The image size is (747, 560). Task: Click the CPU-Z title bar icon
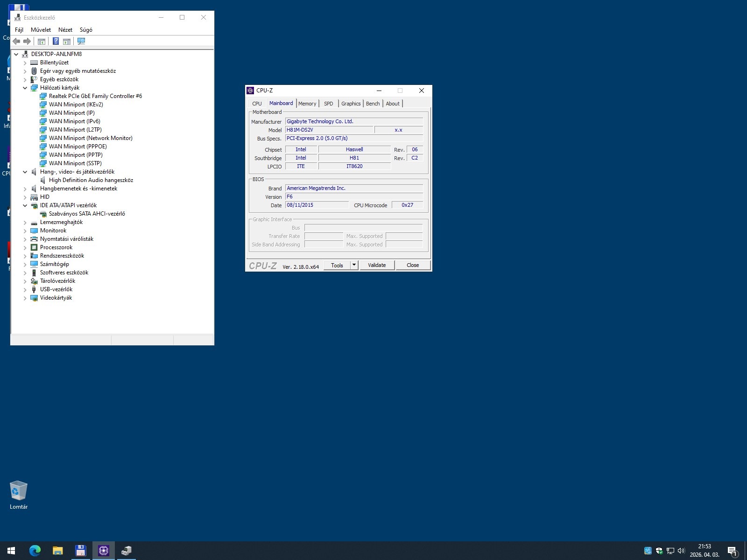(250, 91)
